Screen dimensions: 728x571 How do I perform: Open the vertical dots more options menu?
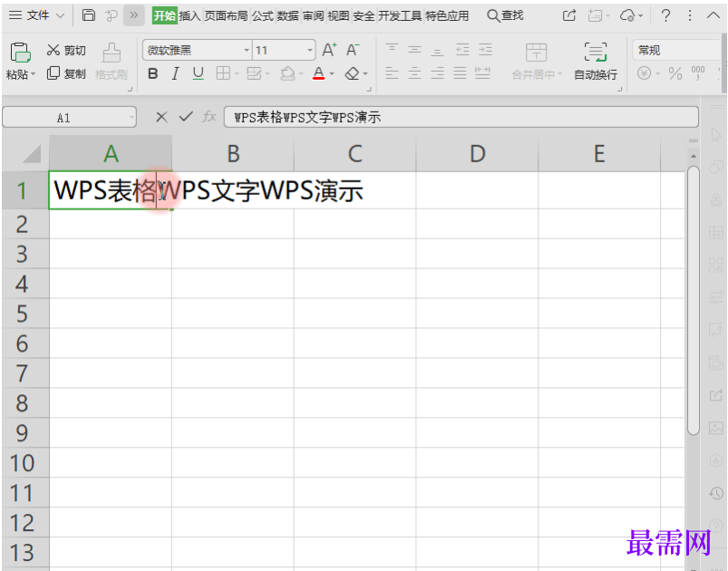click(690, 15)
